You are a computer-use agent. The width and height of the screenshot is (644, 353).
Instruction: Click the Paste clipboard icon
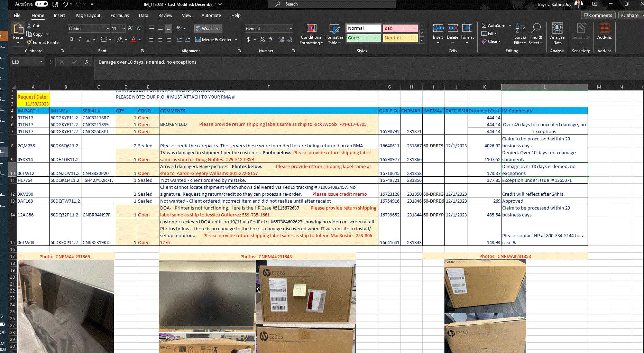pos(18,28)
